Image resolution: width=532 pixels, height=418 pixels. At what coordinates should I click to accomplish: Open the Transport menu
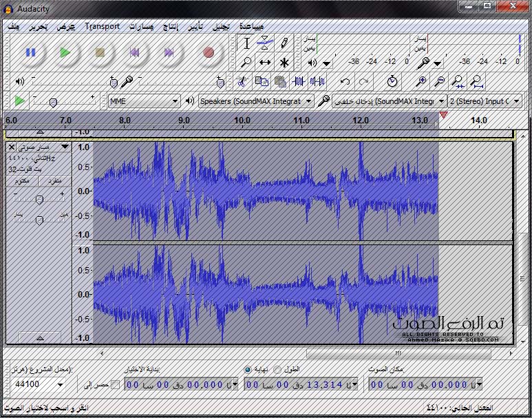pyautogui.click(x=102, y=26)
